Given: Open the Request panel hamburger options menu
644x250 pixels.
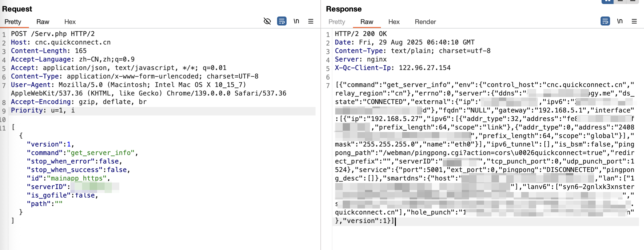Looking at the screenshot, I should 311,21.
